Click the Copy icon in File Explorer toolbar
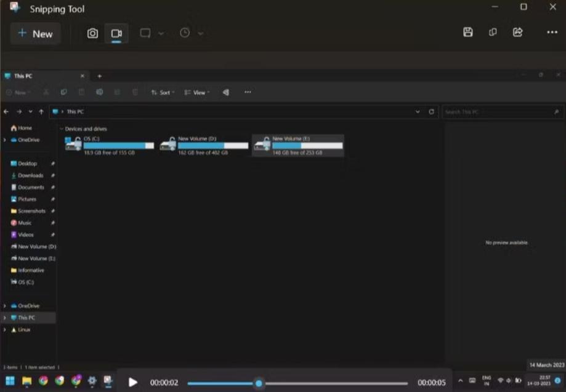Image resolution: width=566 pixels, height=392 pixels. click(64, 92)
